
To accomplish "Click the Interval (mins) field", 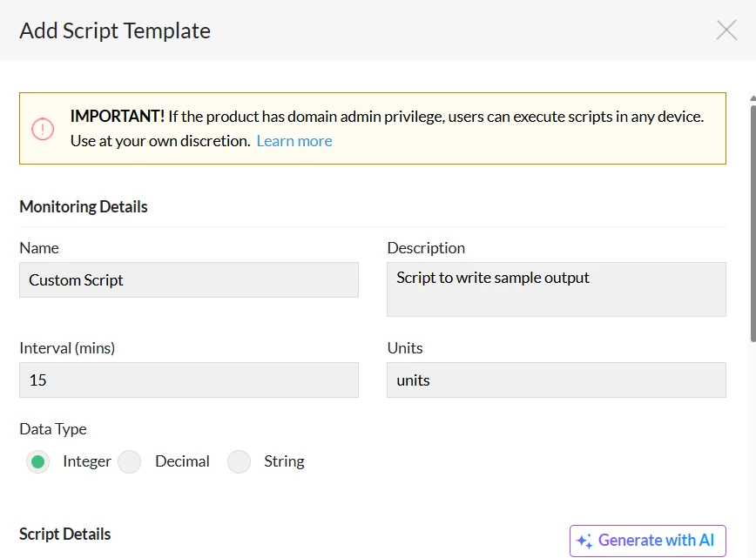I will tap(189, 380).
